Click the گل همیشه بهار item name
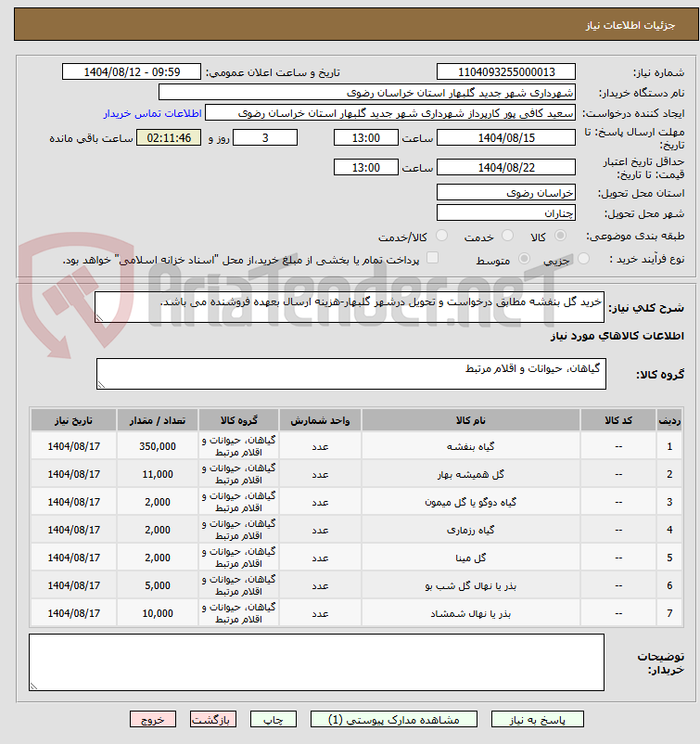 point(470,474)
